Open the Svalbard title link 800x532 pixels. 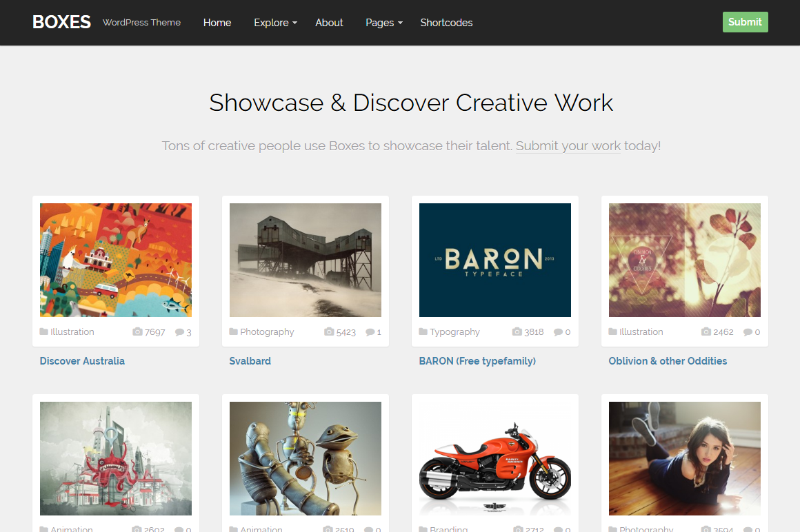[250, 361]
